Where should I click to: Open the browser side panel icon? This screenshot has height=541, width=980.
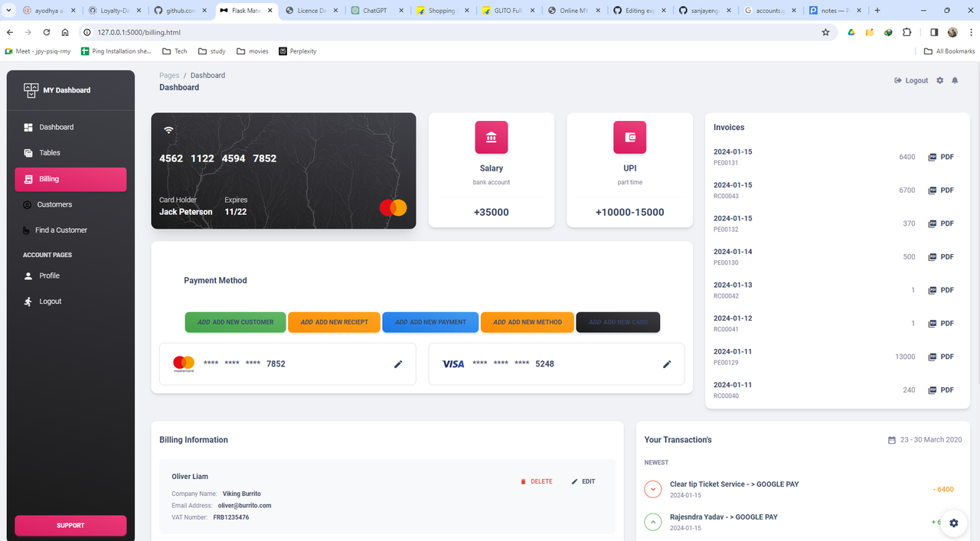click(934, 33)
